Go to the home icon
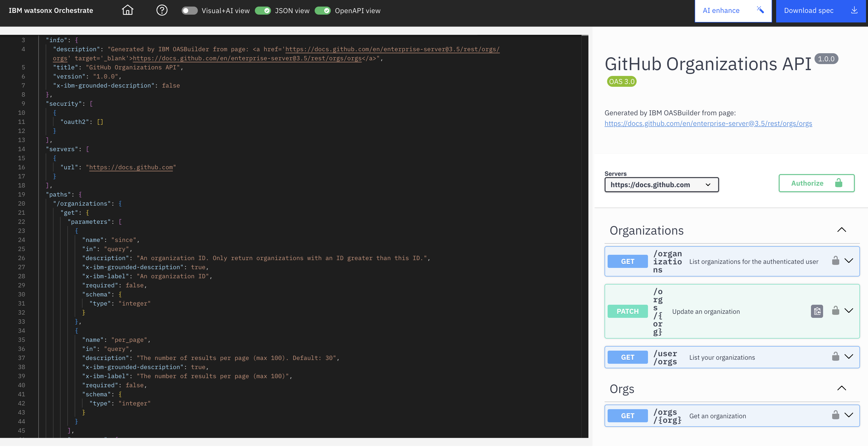Screen dimensions: 868x447 [x=127, y=10]
